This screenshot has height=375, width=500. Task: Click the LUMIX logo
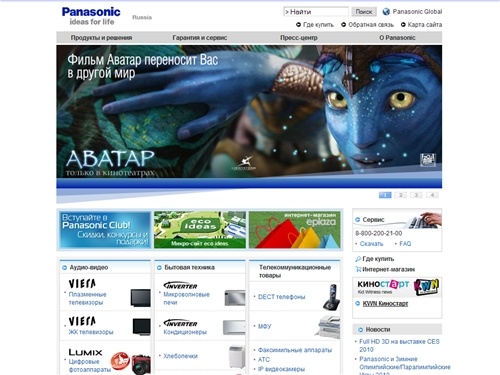coord(85,352)
